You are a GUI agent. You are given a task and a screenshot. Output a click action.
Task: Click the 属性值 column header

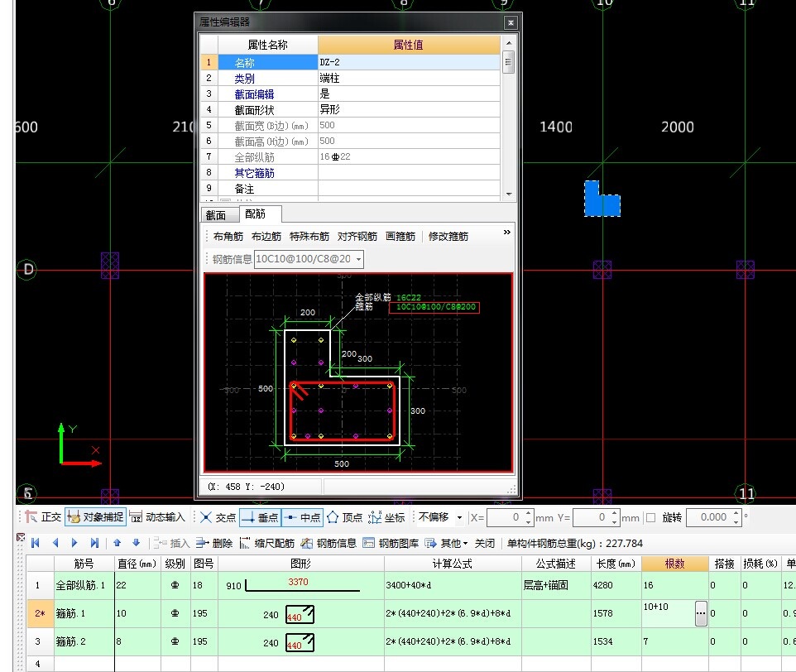click(x=409, y=45)
